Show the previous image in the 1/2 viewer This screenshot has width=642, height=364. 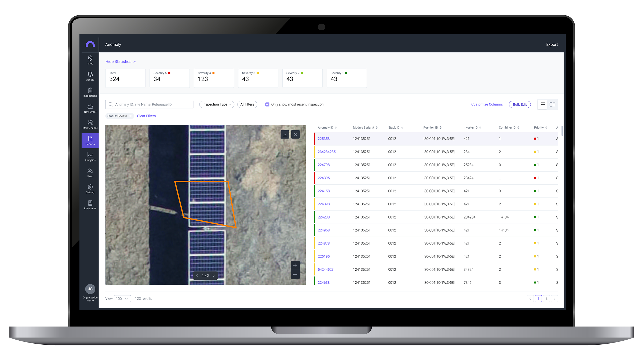tap(197, 276)
